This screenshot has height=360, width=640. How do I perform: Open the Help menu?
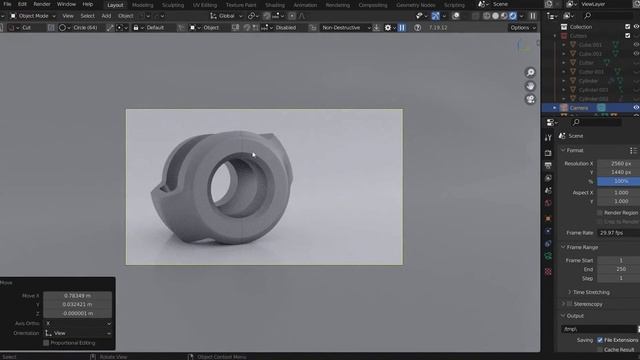coord(88,4)
